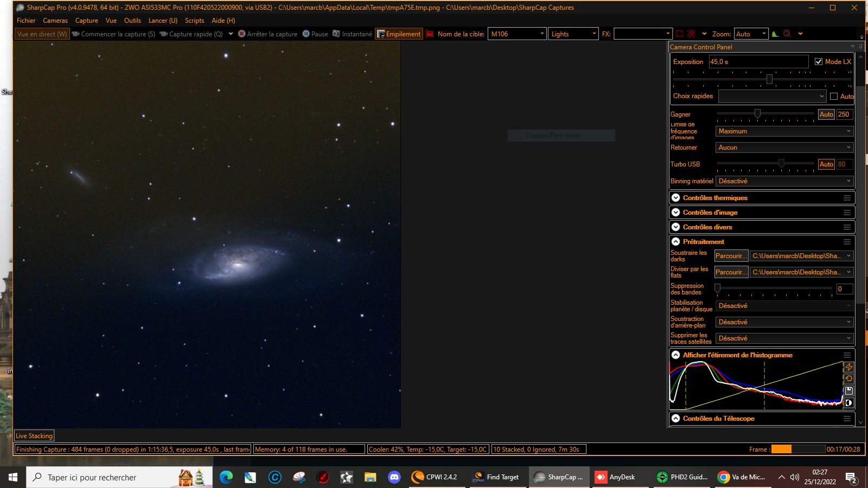Image resolution: width=868 pixels, height=488 pixels.
Task: Reset the histogram stretch with circular arrow icon
Action: 849,379
